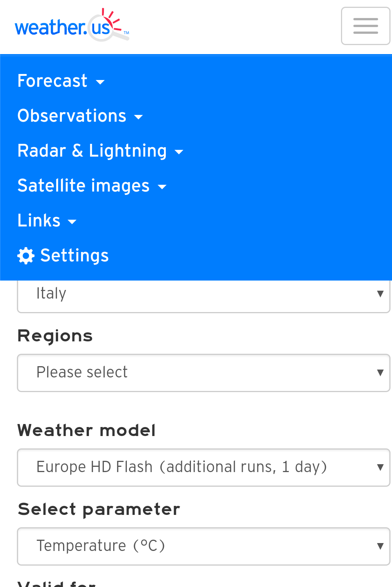This screenshot has width=392, height=587.
Task: Click the Settings gear icon
Action: pos(26,256)
